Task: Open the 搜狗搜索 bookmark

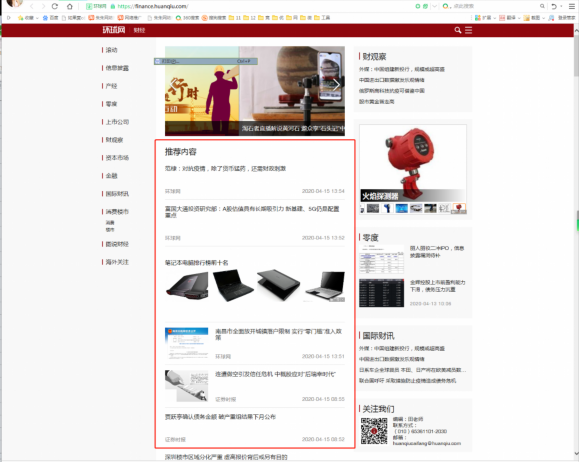Action: pyautogui.click(x=214, y=18)
